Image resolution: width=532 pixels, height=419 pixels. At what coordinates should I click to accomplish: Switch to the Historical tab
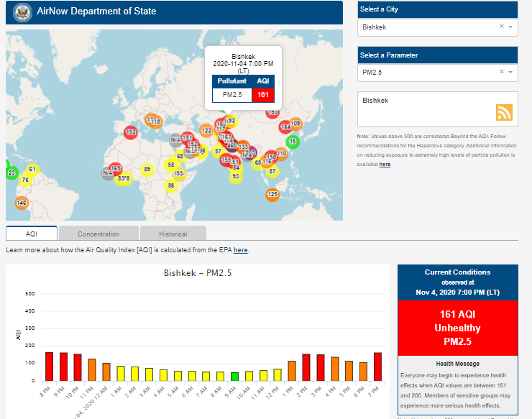coord(173,234)
